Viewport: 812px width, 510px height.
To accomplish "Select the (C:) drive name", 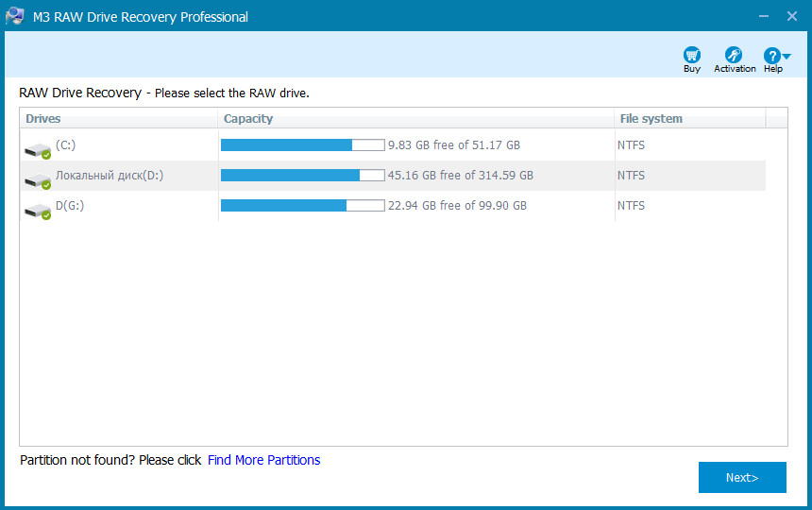I will (66, 145).
